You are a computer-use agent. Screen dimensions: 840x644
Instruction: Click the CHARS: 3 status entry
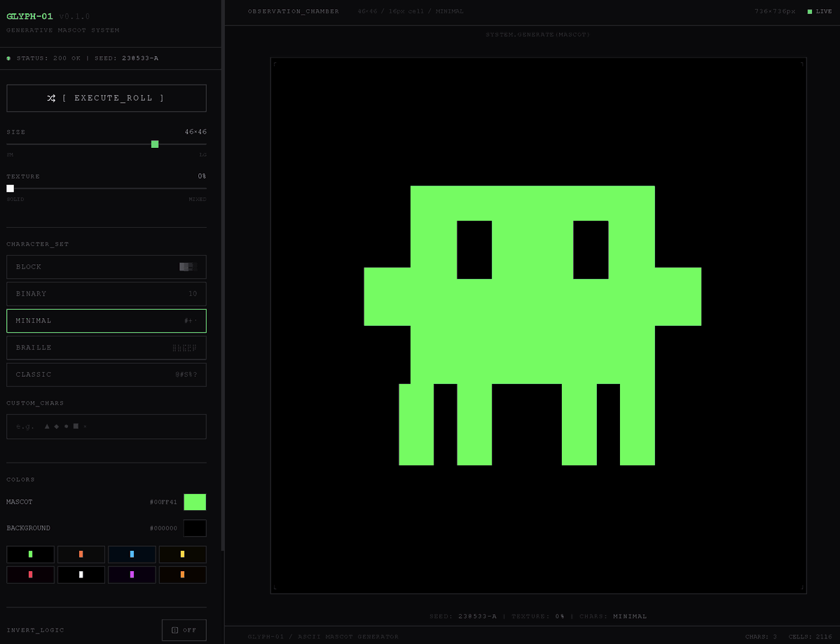coord(761,636)
